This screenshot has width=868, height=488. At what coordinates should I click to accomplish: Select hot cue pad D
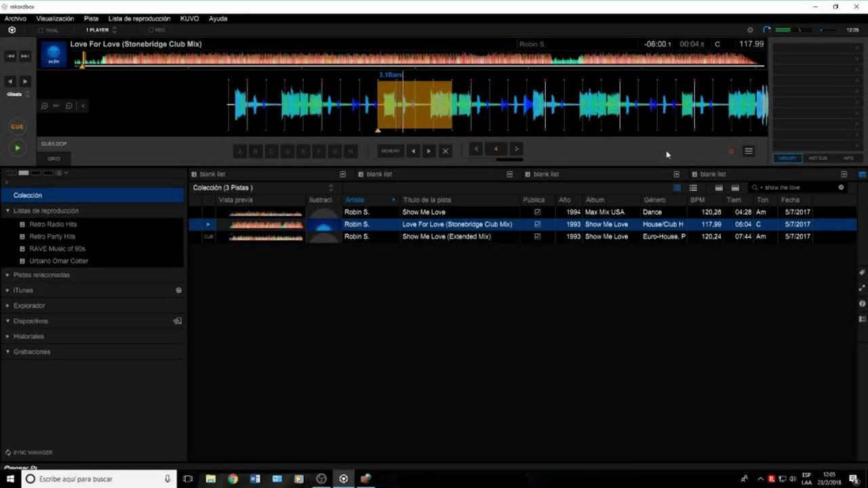point(287,151)
